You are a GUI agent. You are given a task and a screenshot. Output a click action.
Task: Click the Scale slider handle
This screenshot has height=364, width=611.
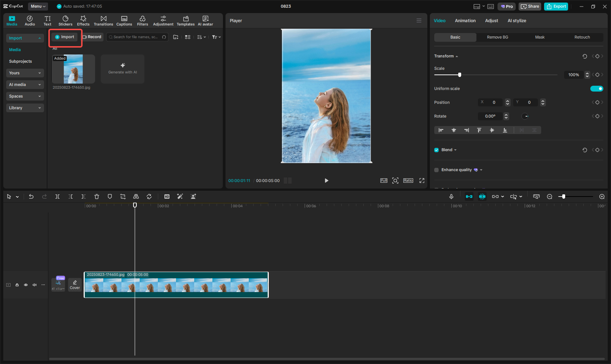pyautogui.click(x=460, y=75)
